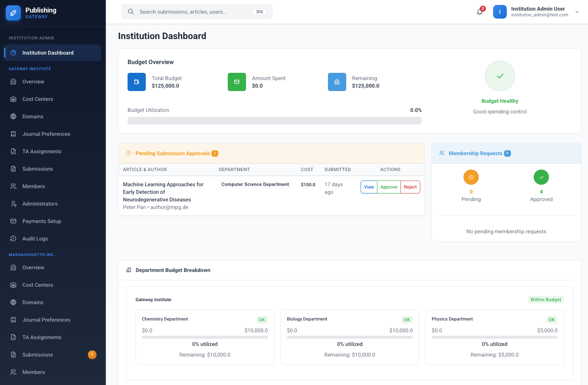Expand the Institution Admin User dropdown
The height and width of the screenshot is (385, 588).
click(577, 12)
